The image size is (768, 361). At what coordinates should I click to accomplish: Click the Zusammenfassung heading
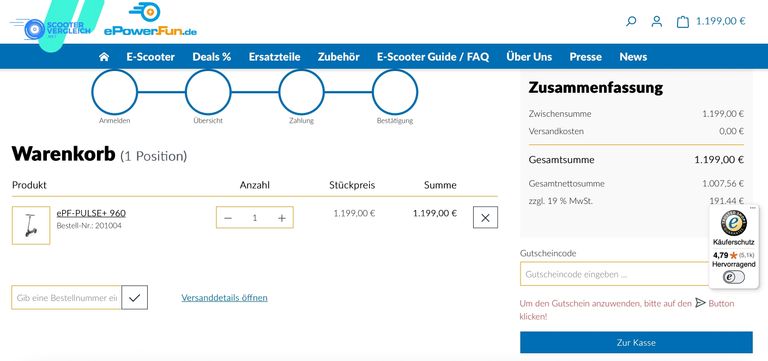point(596,88)
